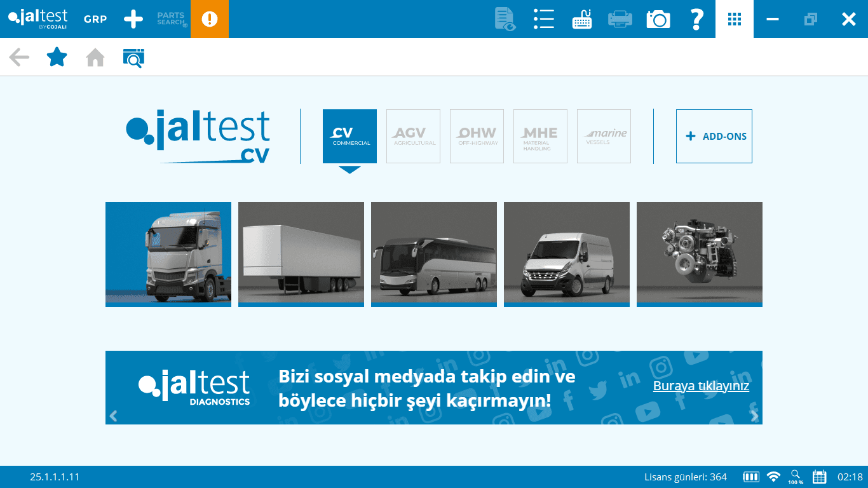
Task: Click the ADD-ONS button
Action: [x=714, y=136]
